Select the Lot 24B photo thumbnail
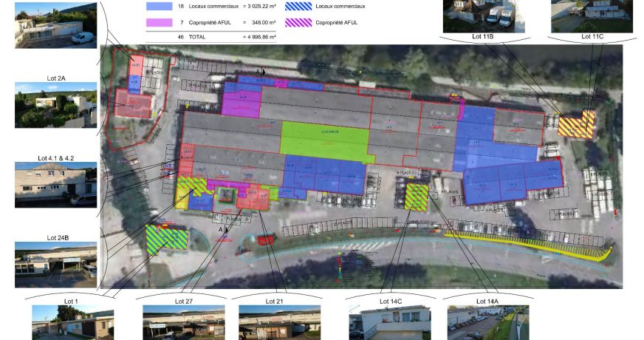Viewport: 644px width, 340px height. click(56, 265)
